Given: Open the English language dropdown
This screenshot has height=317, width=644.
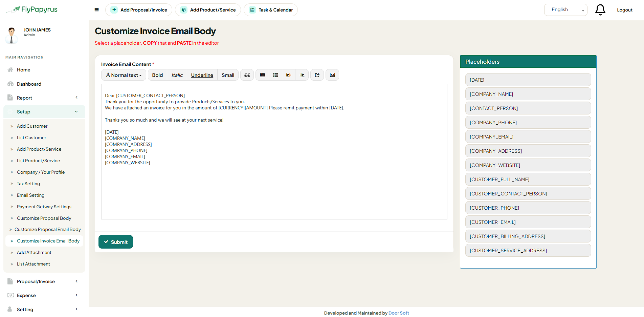Looking at the screenshot, I should (x=565, y=10).
